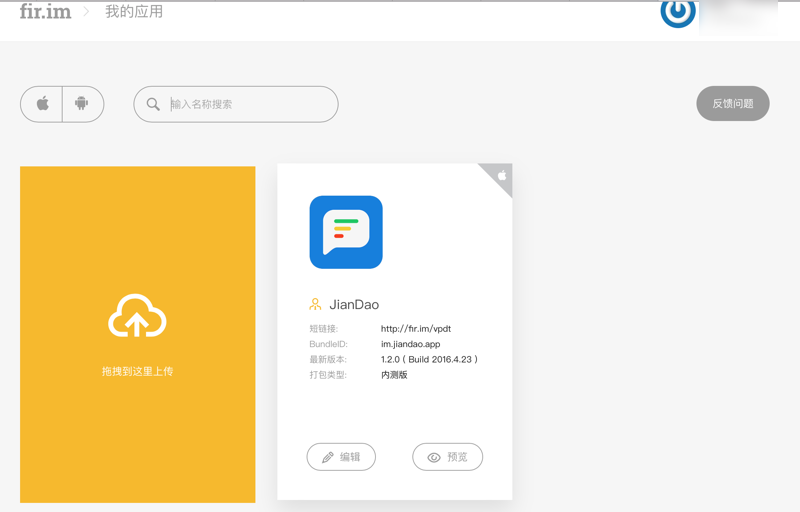Click the search magnifier icon
This screenshot has width=800, height=512.
tap(153, 104)
